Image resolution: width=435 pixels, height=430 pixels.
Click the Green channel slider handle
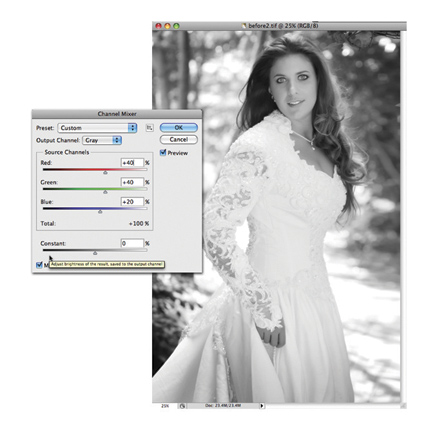coord(105,192)
